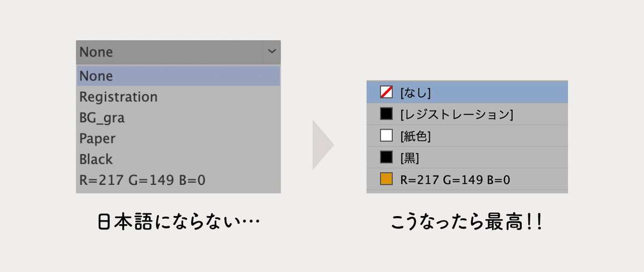644x272 pixels.
Task: Click the red-slash [なし] swatch icon
Action: click(x=386, y=92)
